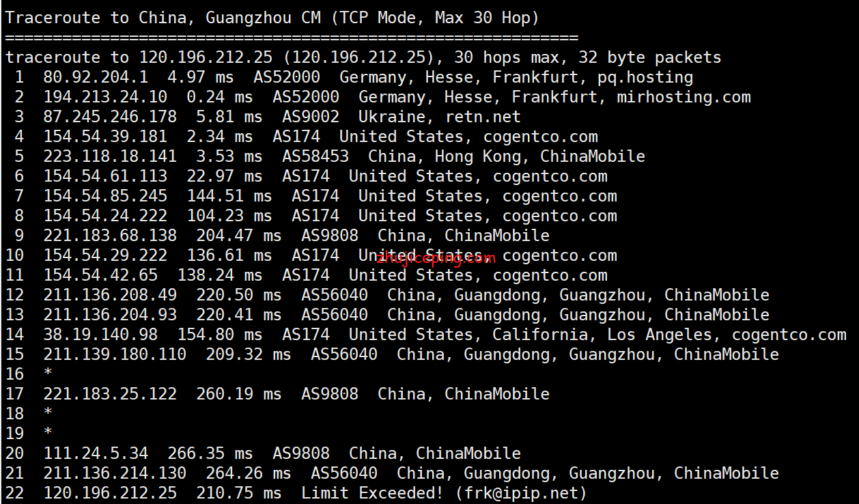Select IP address 211.139.180.110
859x504 pixels.
(x=115, y=354)
